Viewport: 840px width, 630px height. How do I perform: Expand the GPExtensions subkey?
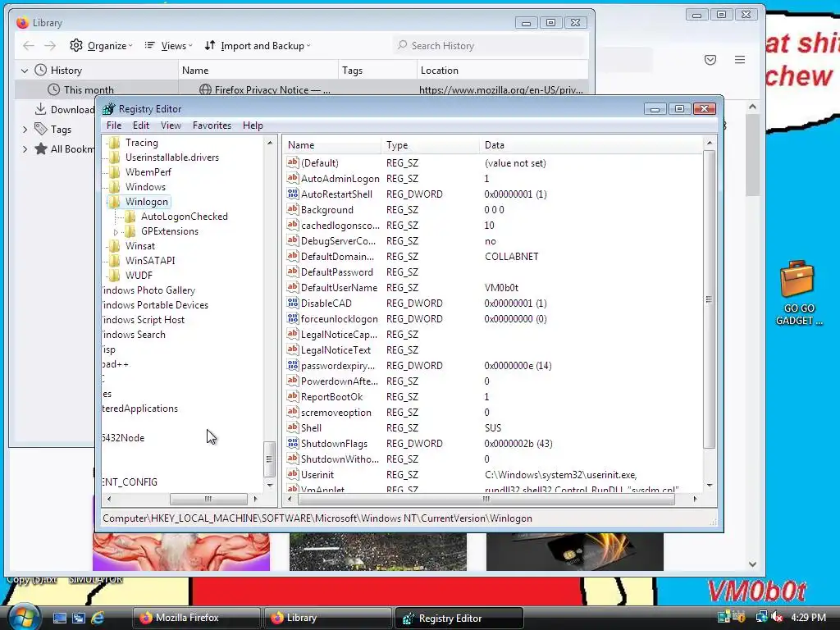pos(116,232)
